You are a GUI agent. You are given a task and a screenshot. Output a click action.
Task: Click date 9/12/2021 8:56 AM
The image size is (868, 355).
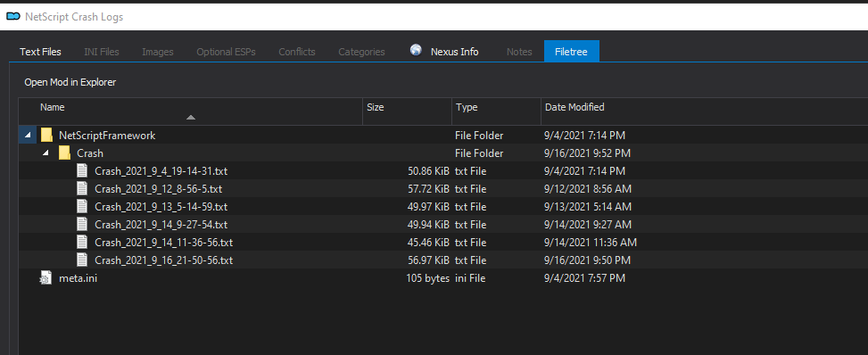(587, 189)
